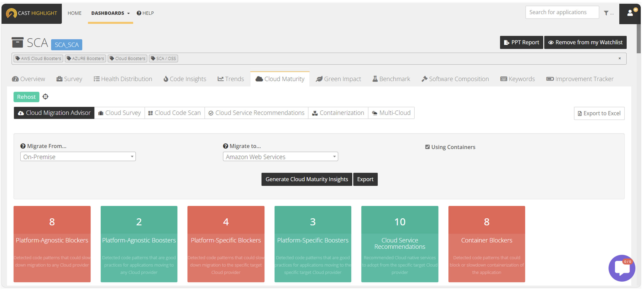This screenshot has height=292, width=644.
Task: Click the Search for applications field
Action: click(562, 12)
